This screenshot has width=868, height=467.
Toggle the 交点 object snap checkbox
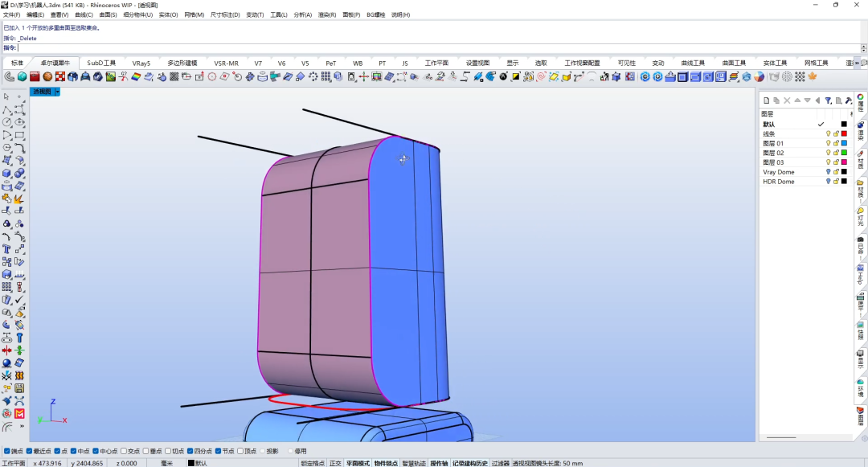point(124,451)
